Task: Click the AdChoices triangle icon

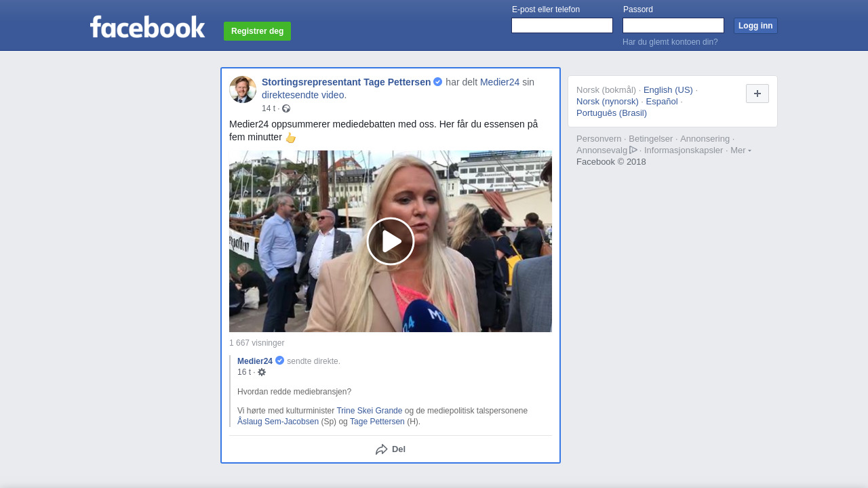Action: [633, 150]
